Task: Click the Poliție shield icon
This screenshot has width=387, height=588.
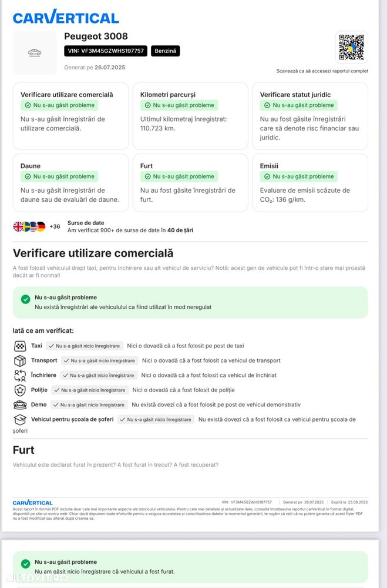Action: click(x=20, y=390)
